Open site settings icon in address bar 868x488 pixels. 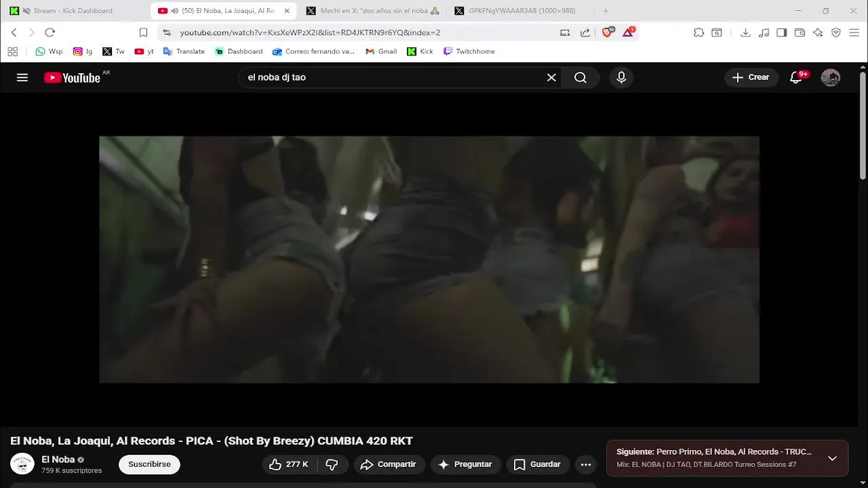(167, 33)
